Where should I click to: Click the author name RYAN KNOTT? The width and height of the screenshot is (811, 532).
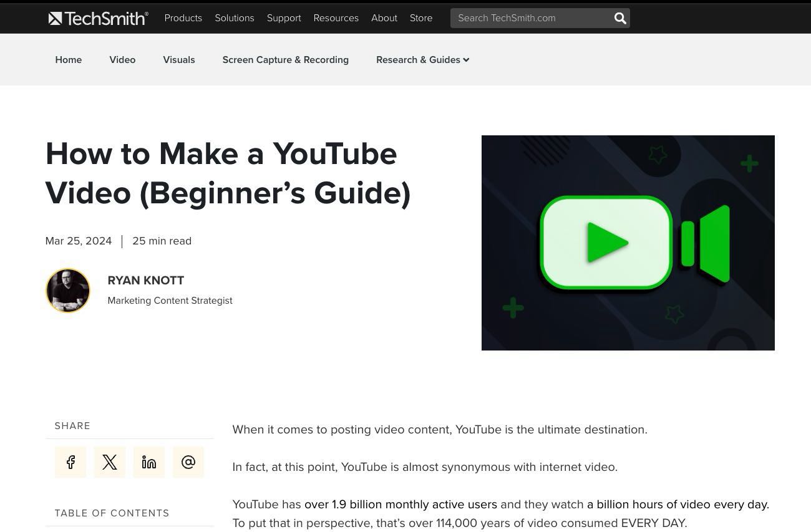click(x=146, y=281)
